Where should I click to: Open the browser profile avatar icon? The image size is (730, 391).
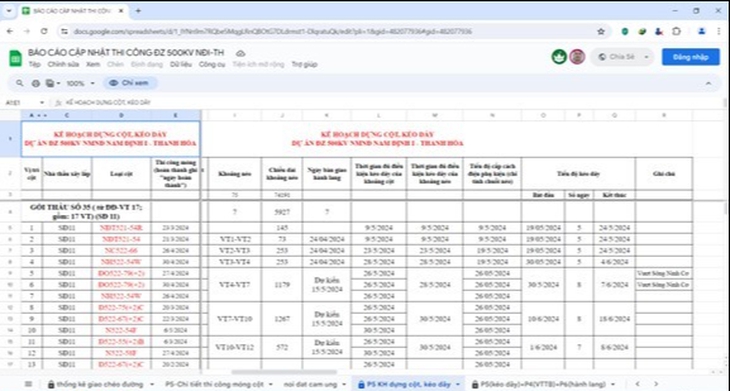click(702, 31)
